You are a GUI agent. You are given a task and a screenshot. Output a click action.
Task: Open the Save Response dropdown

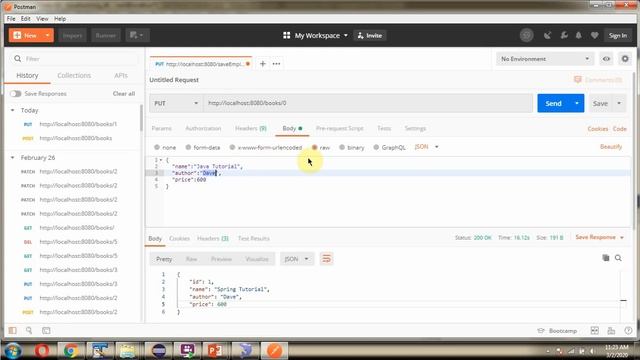pos(600,237)
